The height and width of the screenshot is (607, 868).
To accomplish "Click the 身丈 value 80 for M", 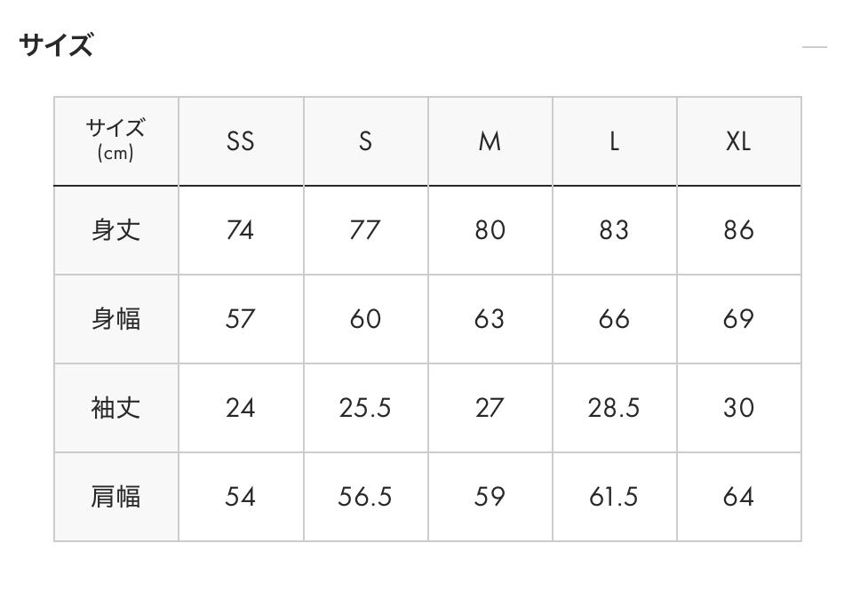I will click(x=490, y=230).
